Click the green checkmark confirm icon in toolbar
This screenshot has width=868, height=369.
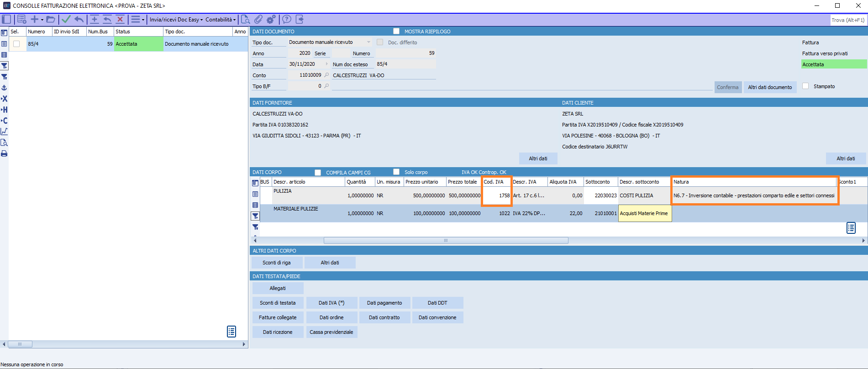(x=66, y=19)
